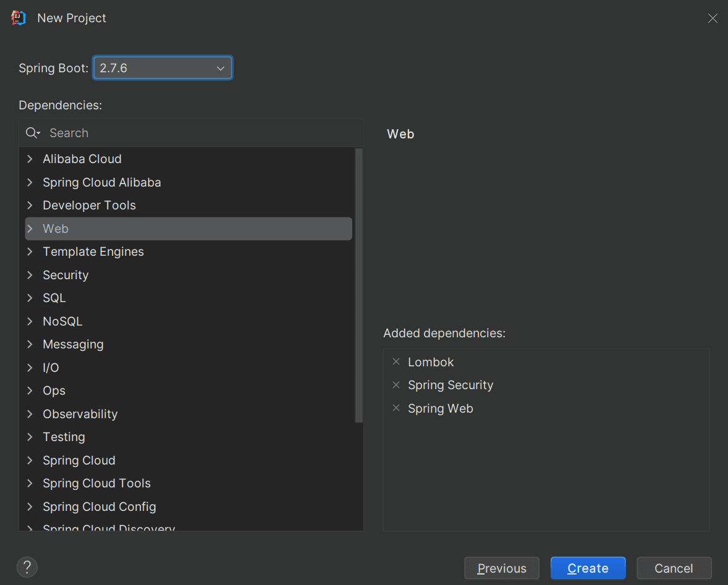Click the Create button
The width and height of the screenshot is (728, 585).
[x=588, y=568]
